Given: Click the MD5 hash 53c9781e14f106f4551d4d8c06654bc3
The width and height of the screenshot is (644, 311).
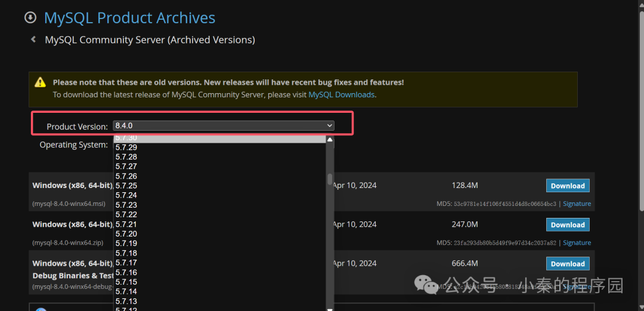Looking at the screenshot, I should (505, 204).
